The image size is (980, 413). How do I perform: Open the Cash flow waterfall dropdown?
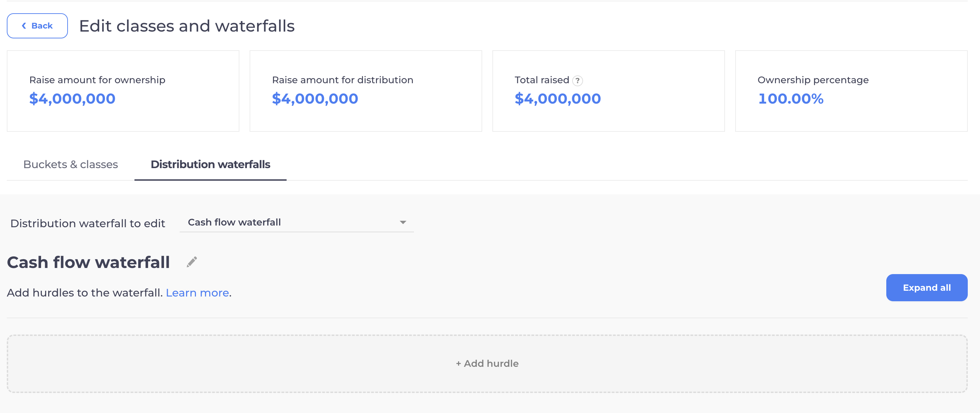[297, 222]
